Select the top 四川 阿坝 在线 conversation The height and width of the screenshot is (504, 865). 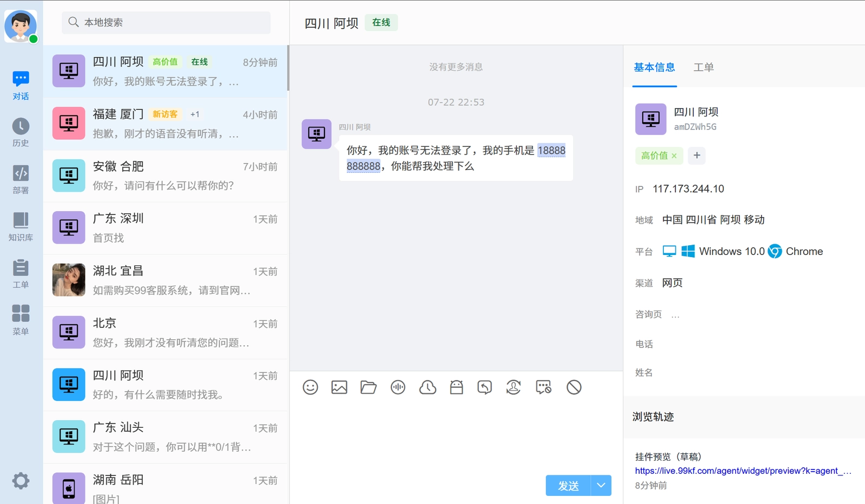165,71
